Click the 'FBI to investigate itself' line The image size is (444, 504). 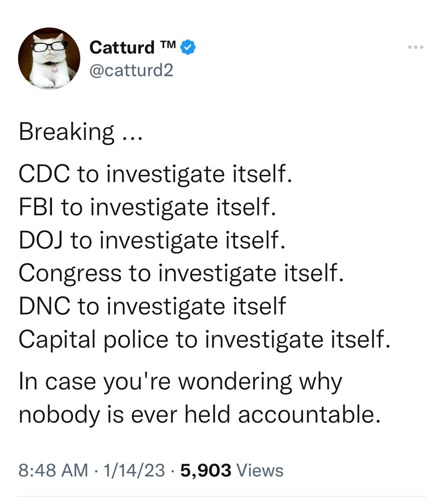click(147, 207)
